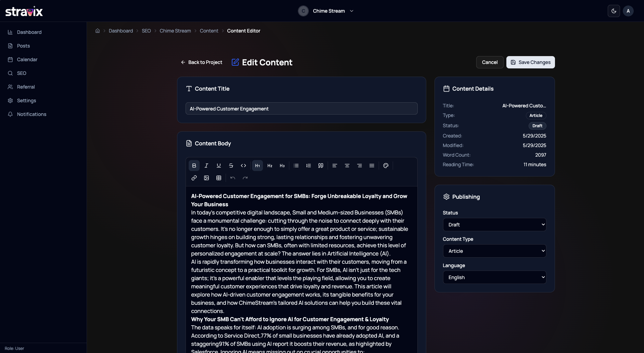Screen dimensions: 644x353
Task: Click the home breadcrumb icon
Action: point(98,31)
